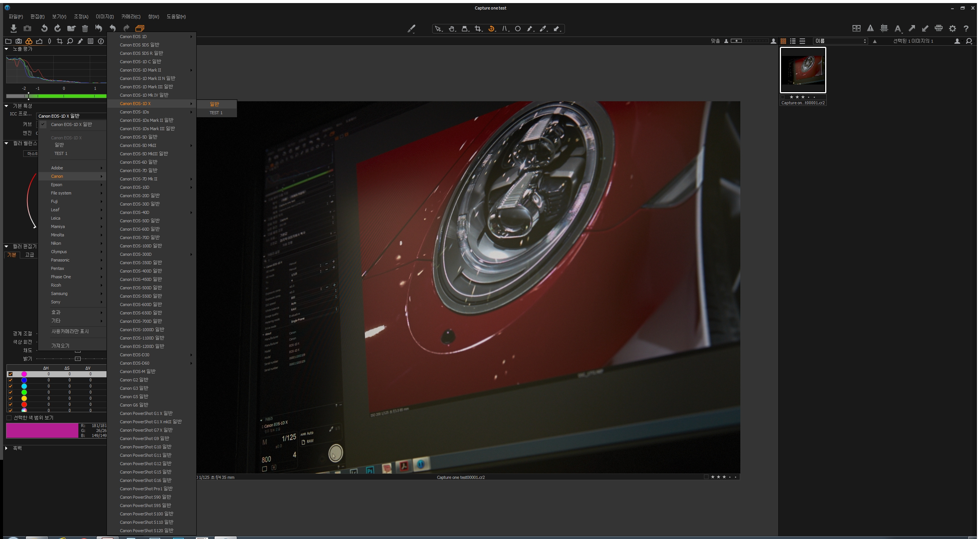Uncheck the magenta color row checkbox

[x=10, y=374]
